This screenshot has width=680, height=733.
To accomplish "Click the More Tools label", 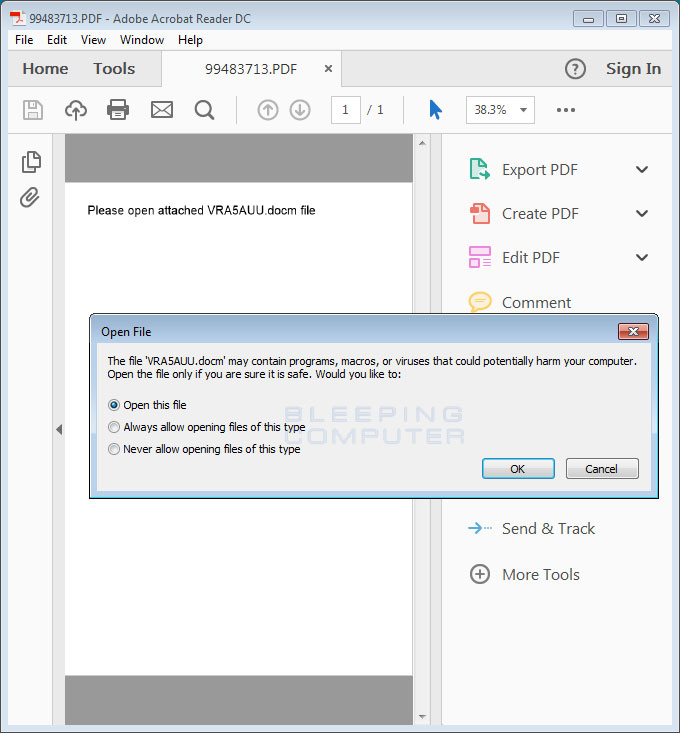I will pos(541,574).
